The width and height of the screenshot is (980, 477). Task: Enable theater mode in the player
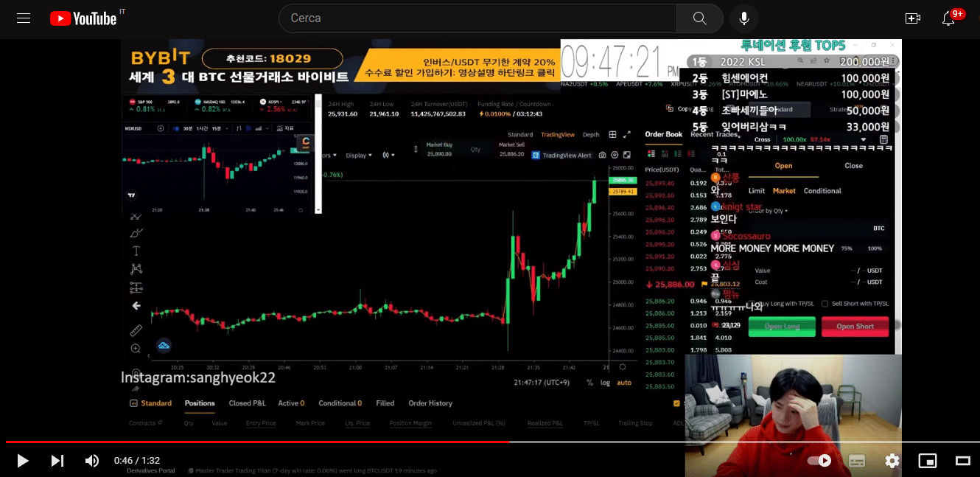click(963, 461)
